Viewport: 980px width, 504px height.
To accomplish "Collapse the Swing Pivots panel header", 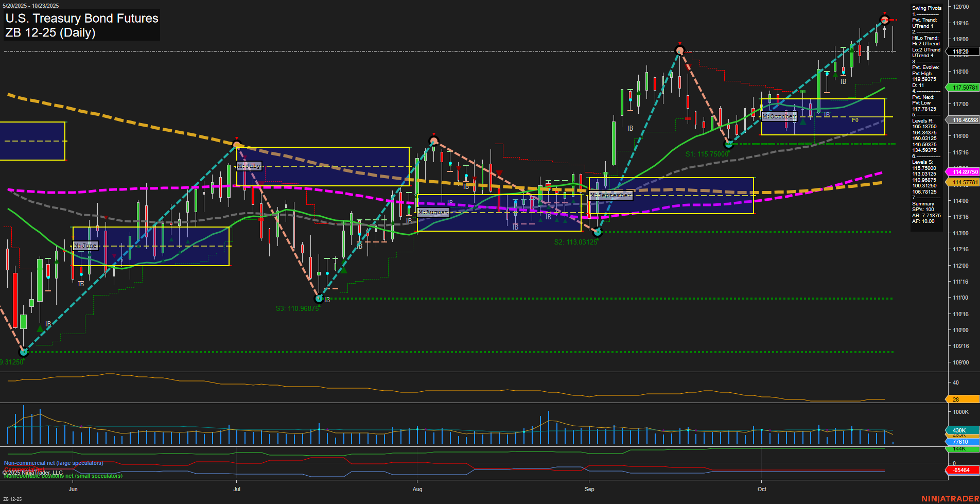I will (926, 8).
